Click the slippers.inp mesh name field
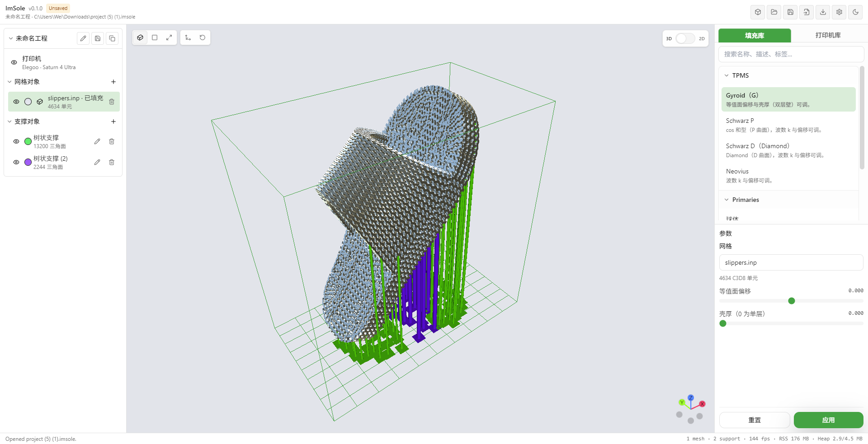The width and height of the screenshot is (868, 444). 791,262
